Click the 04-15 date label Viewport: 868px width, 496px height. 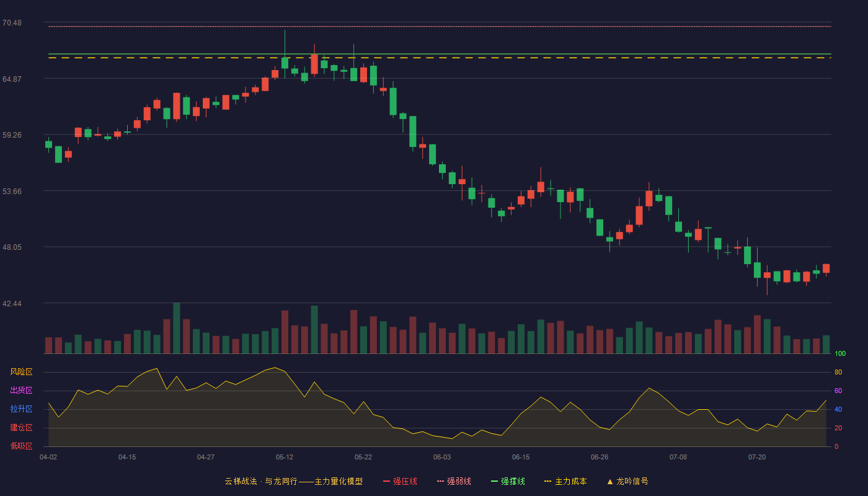[127, 457]
